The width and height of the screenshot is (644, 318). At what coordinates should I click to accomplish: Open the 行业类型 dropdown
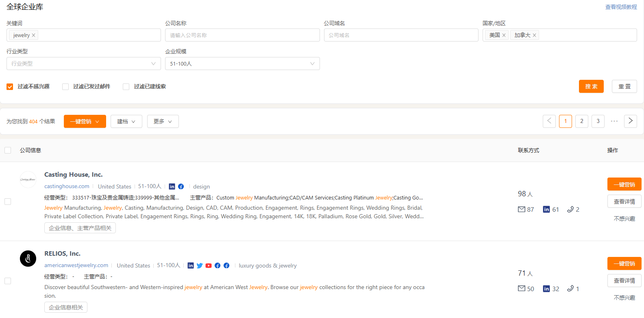(x=84, y=64)
